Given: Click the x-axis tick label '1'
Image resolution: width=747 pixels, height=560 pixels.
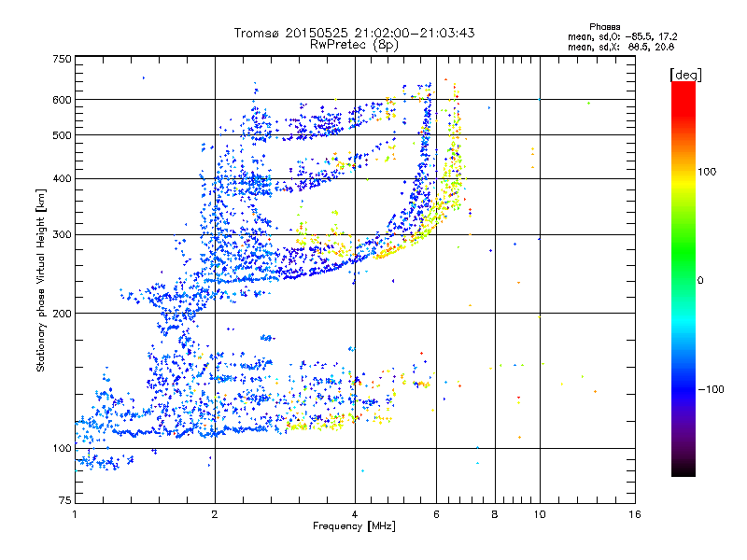Looking at the screenshot, I should point(75,514).
